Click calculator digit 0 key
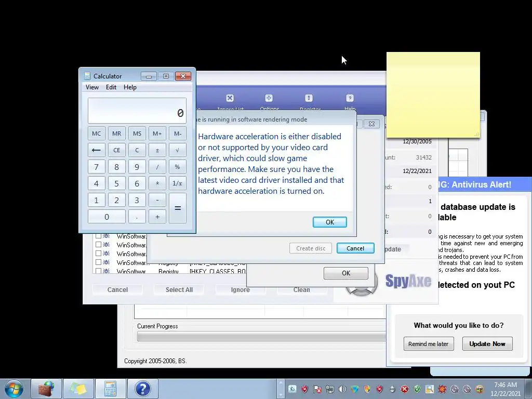 tap(107, 217)
